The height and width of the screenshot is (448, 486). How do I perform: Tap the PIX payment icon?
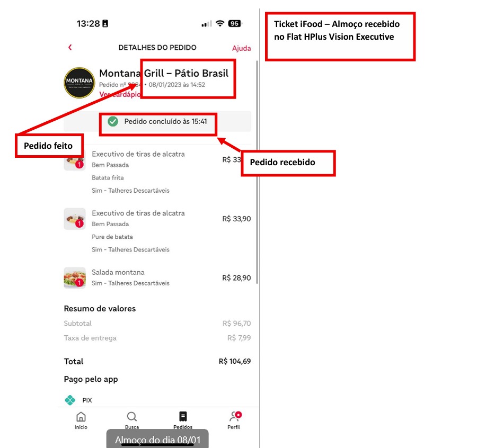point(70,400)
